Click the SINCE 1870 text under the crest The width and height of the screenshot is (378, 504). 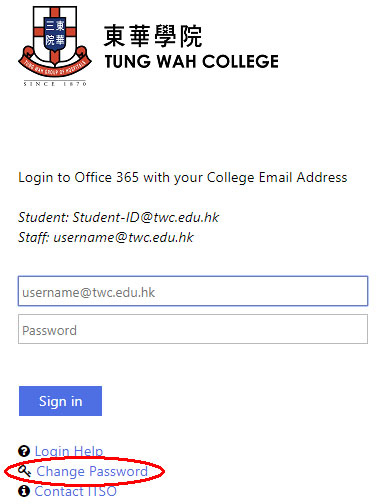click(55, 84)
